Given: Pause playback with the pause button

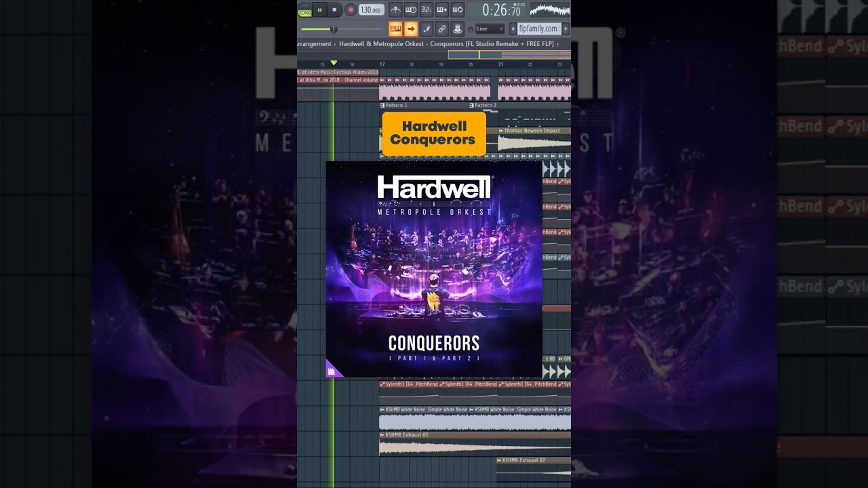Looking at the screenshot, I should 319,9.
